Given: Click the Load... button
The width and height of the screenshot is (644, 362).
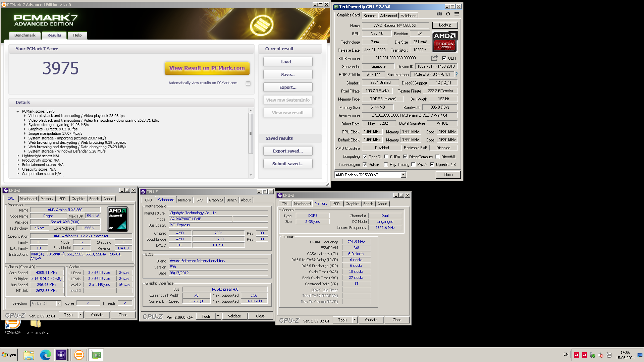Looking at the screenshot, I should (288, 62).
